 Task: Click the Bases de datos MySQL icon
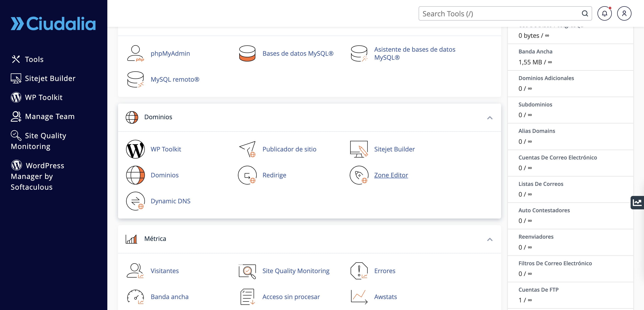(x=247, y=53)
